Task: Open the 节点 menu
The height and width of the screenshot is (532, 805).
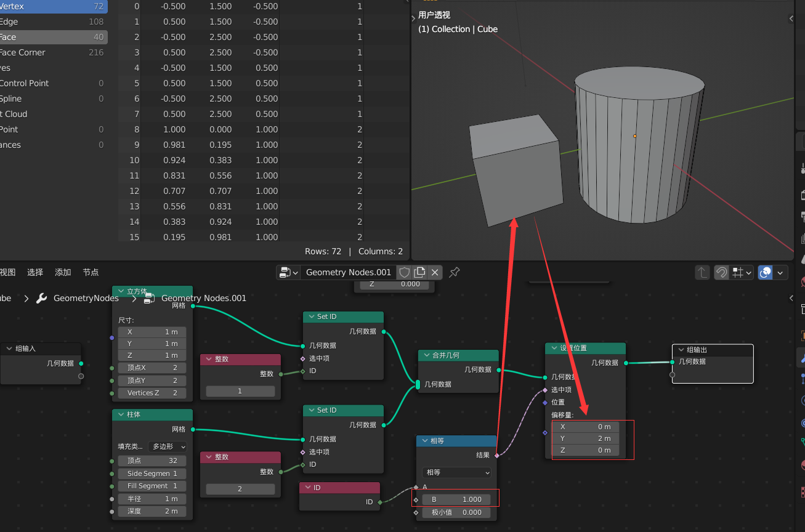Action: click(x=91, y=272)
